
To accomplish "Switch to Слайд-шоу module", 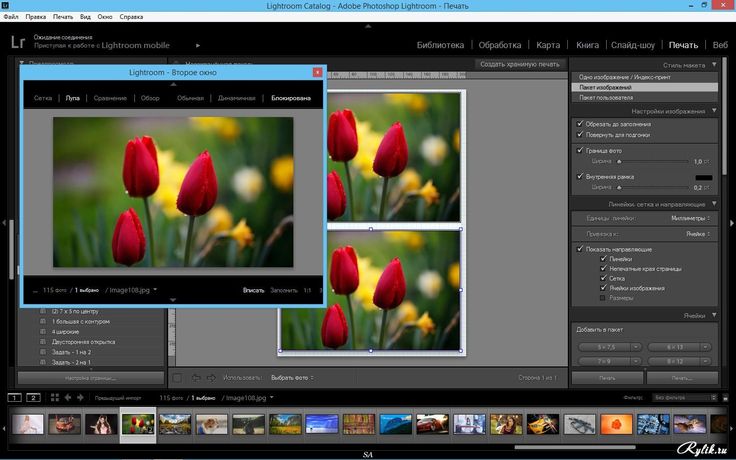I will [633, 45].
